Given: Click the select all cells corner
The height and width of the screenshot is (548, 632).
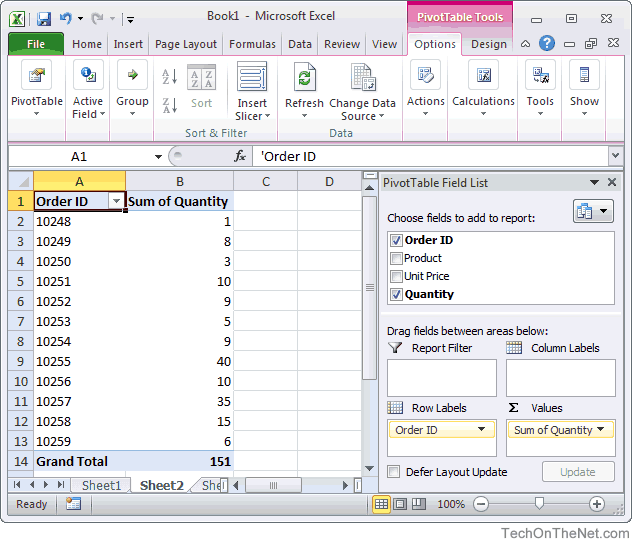Looking at the screenshot, I should [x=21, y=181].
